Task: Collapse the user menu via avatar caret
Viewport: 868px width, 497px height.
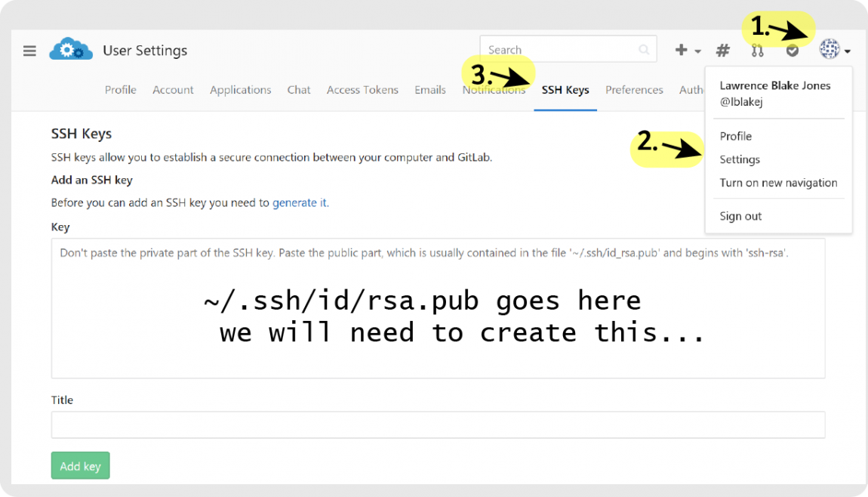Action: click(848, 52)
